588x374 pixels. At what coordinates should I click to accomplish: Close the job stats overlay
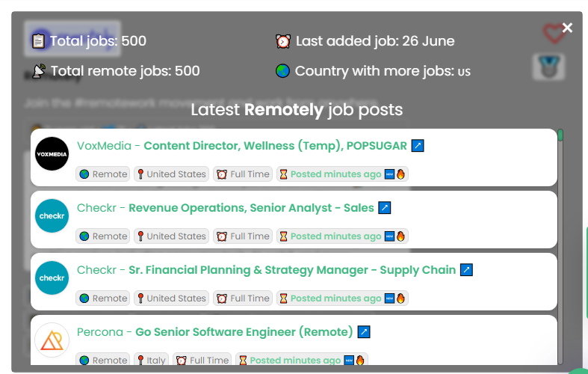click(x=567, y=28)
